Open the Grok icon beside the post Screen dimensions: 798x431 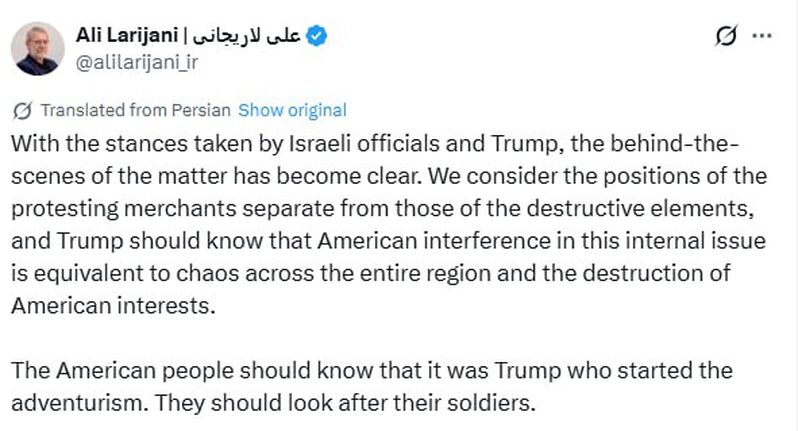click(x=726, y=38)
